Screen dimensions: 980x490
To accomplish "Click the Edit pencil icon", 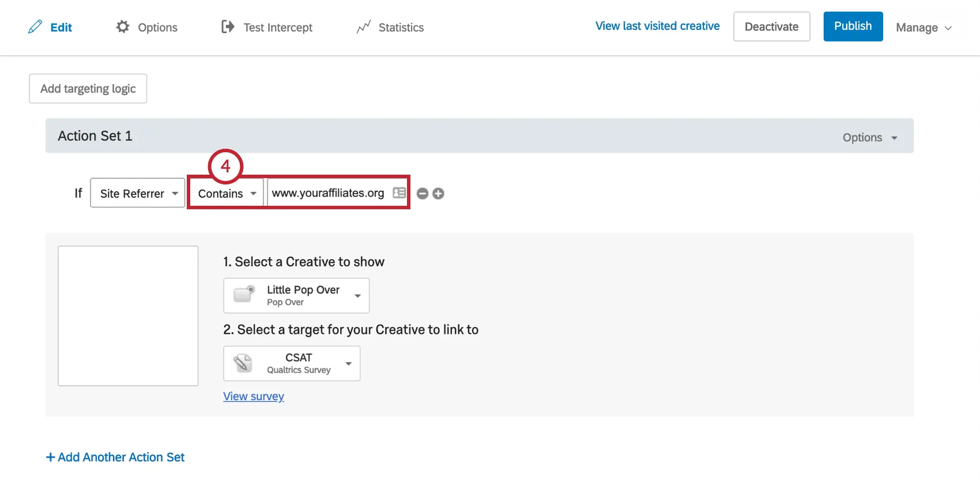I will 35,27.
